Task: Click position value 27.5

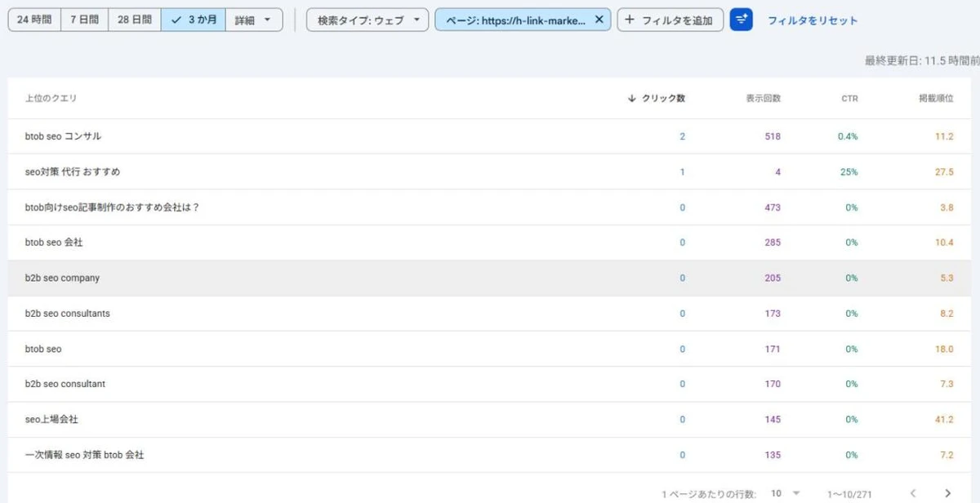Action: pos(944,172)
